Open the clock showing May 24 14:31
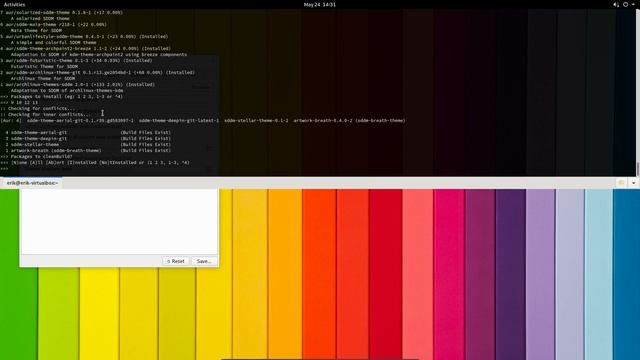 pyautogui.click(x=320, y=4)
